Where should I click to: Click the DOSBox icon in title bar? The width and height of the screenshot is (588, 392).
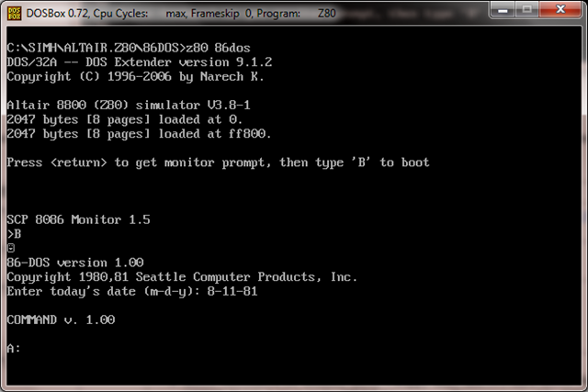(x=15, y=14)
